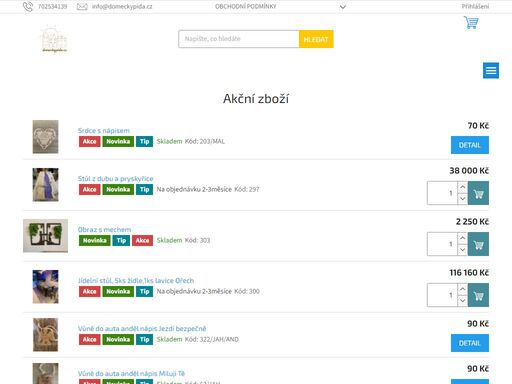
Task: Click the Srdce s nápisem thumbnail
Action: point(45,137)
